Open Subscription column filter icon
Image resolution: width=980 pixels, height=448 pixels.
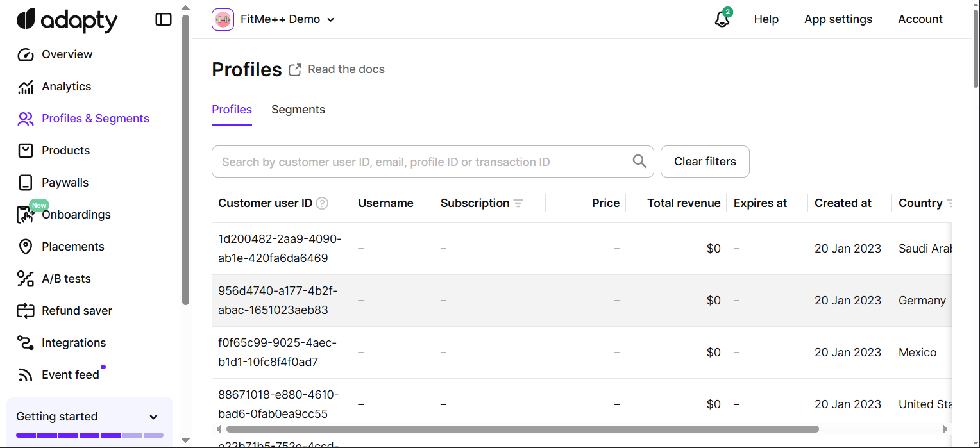[518, 203]
